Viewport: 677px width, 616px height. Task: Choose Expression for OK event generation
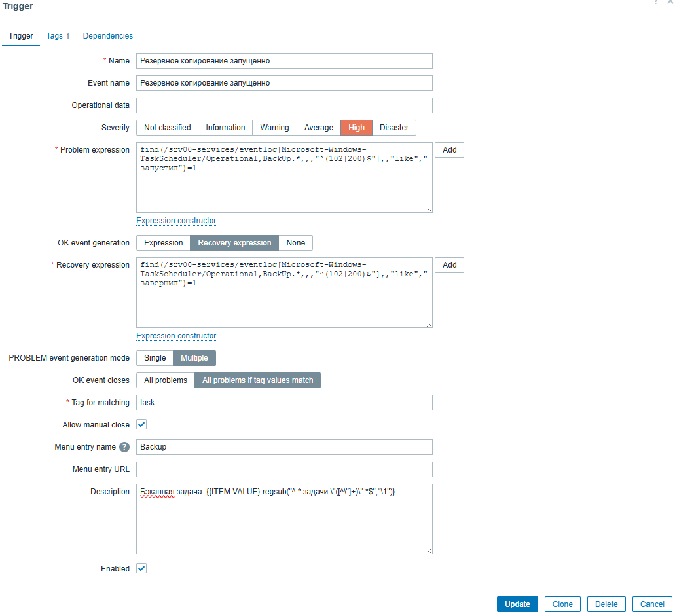163,243
